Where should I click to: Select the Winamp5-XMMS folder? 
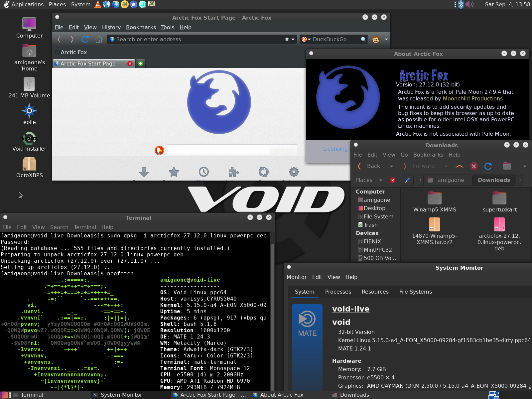tap(435, 202)
